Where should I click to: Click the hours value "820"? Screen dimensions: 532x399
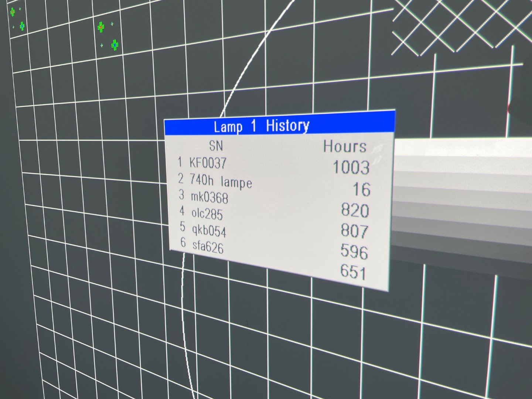[355, 210]
